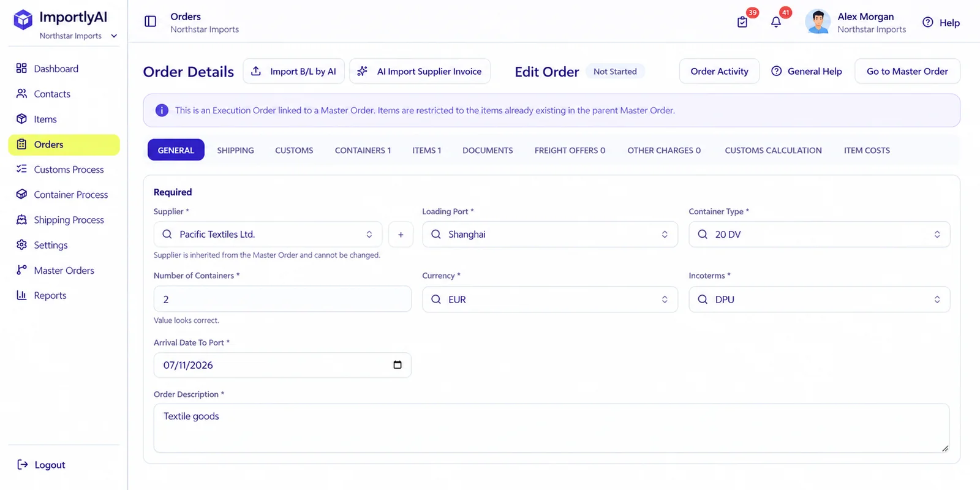The height and width of the screenshot is (490, 980).
Task: Log out using the Logout link
Action: pyautogui.click(x=42, y=465)
